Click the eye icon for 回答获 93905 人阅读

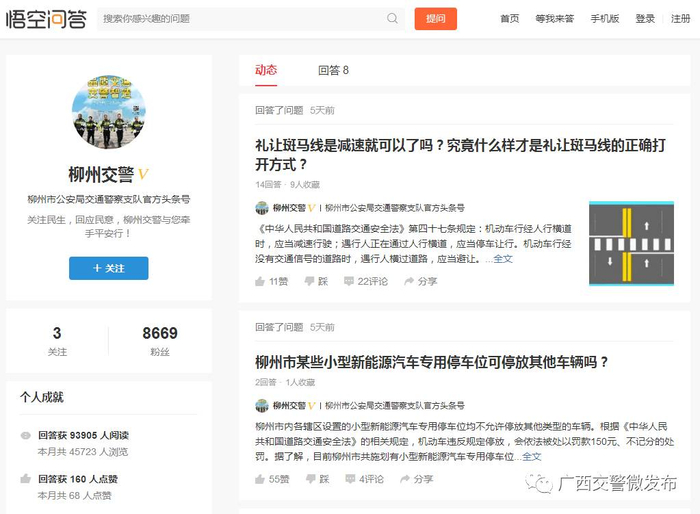25,435
